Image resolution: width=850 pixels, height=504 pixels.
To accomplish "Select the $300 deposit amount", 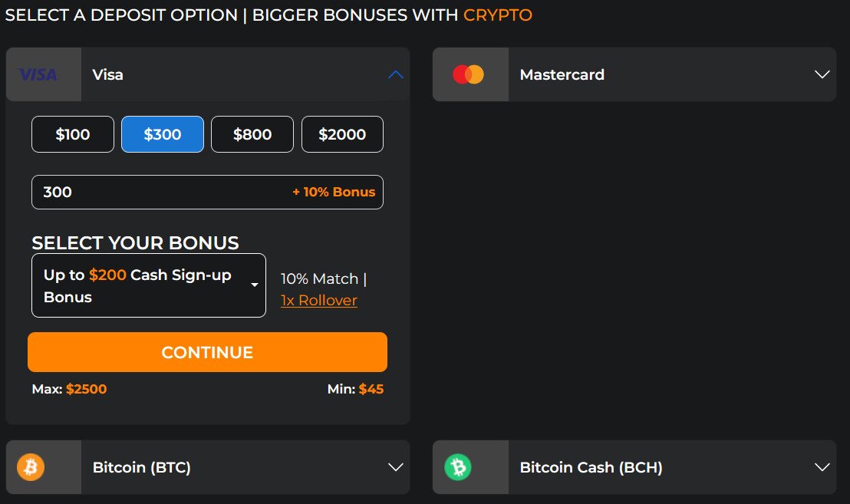I will pyautogui.click(x=163, y=134).
